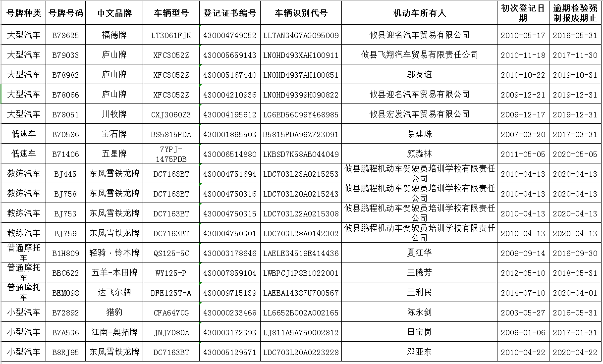
Task: Select the 川牧牌 brand cell
Action: click(114, 114)
